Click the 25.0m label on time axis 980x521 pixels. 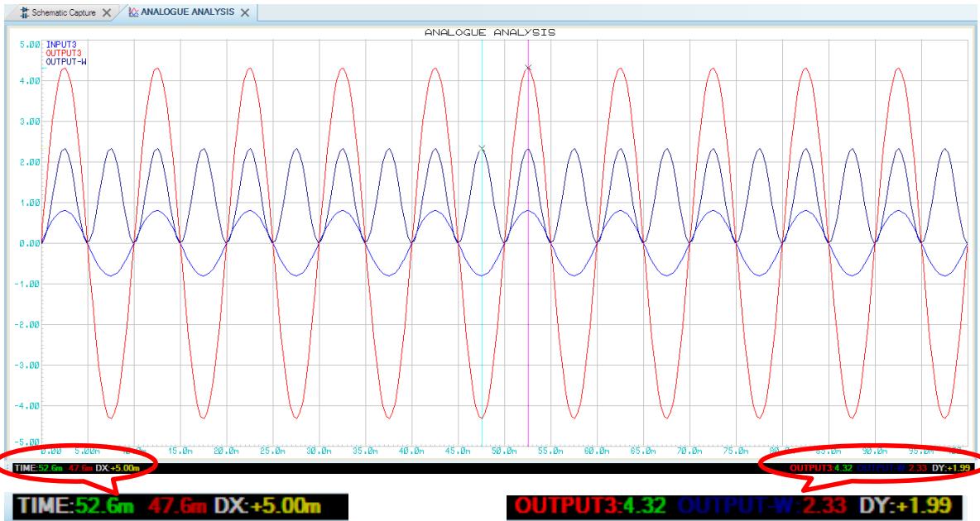tap(272, 452)
